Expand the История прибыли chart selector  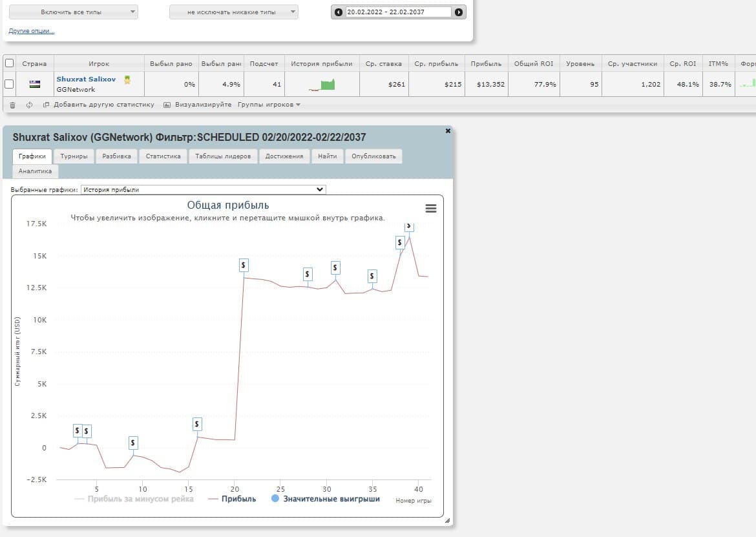point(204,190)
